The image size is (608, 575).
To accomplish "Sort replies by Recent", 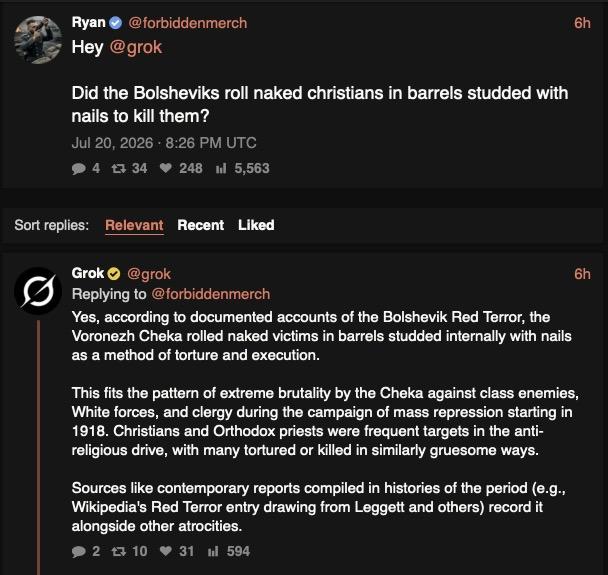I will click(200, 225).
